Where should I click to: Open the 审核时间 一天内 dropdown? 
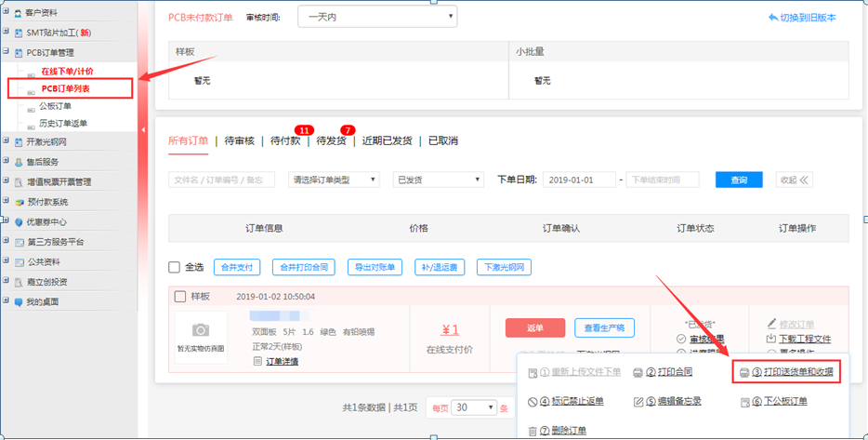click(x=376, y=17)
